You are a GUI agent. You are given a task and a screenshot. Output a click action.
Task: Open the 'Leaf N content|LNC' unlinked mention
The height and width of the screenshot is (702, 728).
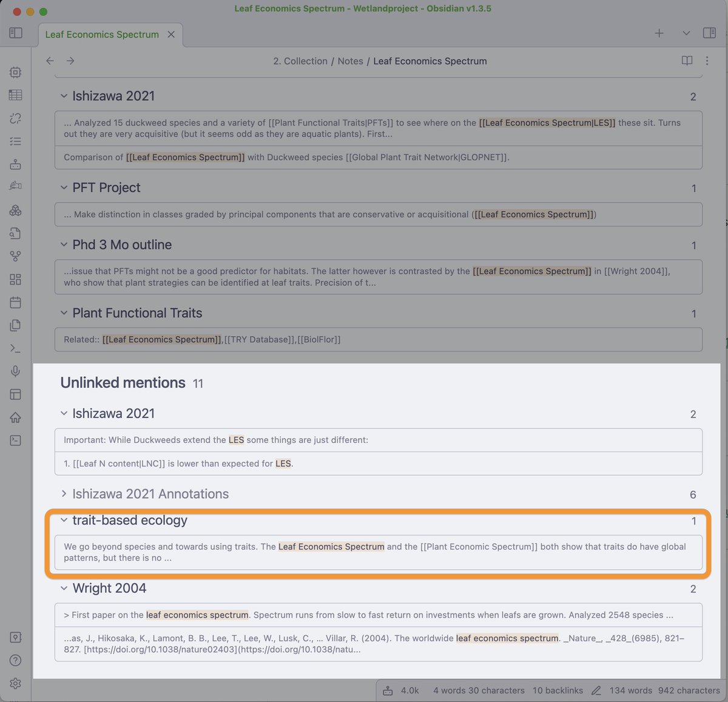pyautogui.click(x=379, y=464)
